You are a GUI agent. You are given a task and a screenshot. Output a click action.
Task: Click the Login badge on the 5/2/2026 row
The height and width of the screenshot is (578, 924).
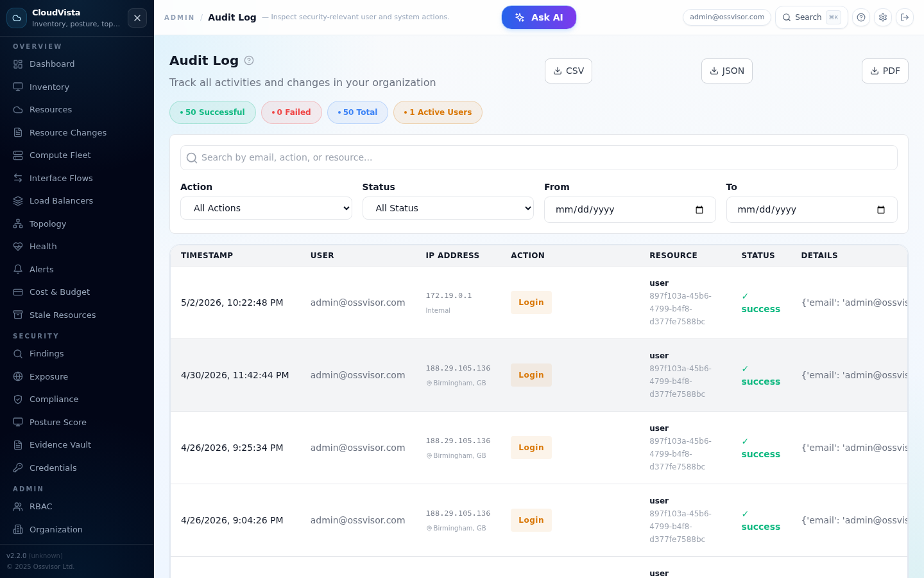(x=531, y=302)
